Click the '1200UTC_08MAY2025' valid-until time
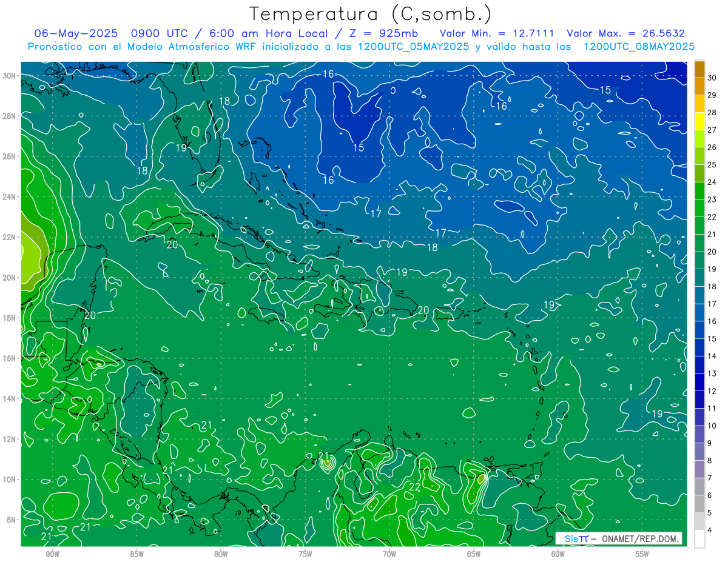Screen dimensions: 728x562 tap(639, 47)
